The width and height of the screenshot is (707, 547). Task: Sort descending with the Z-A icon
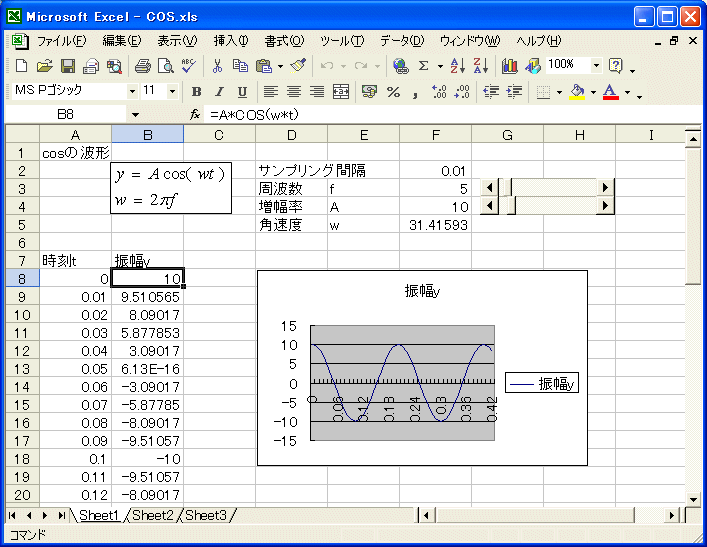coord(481,66)
